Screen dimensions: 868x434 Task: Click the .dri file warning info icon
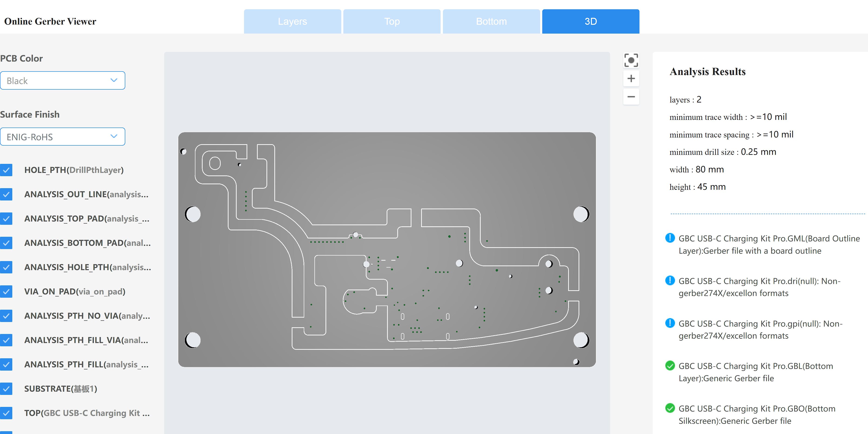point(670,280)
